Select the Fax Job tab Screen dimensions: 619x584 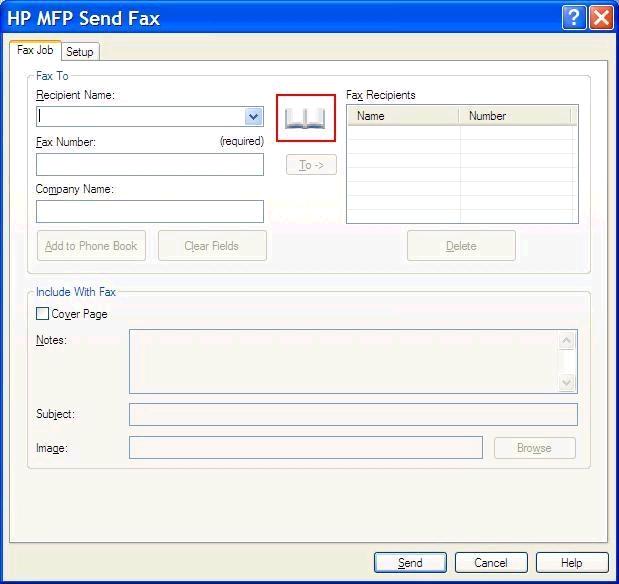click(35, 50)
